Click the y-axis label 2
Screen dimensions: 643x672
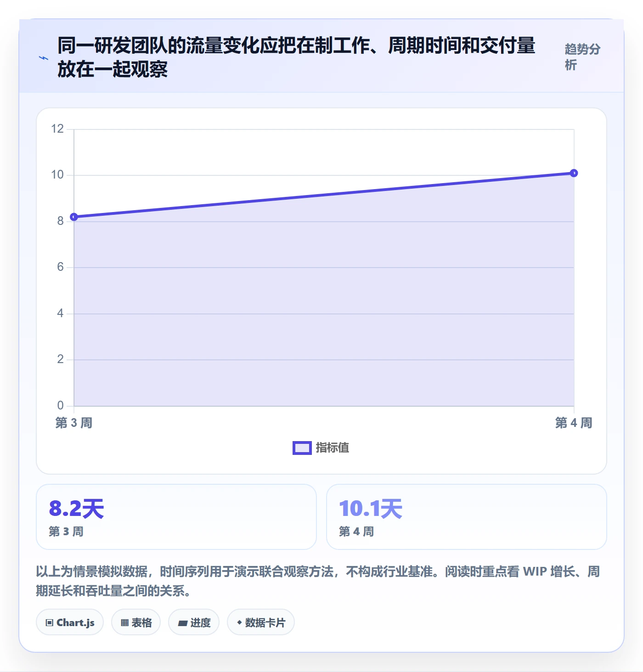60,359
